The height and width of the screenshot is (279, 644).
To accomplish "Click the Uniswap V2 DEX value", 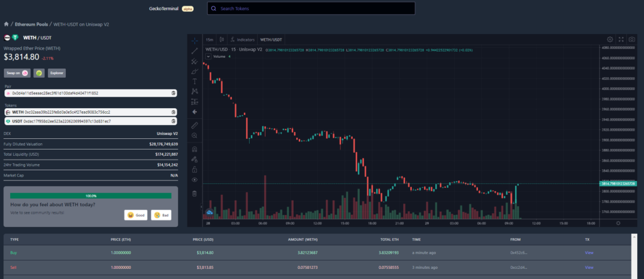I will coord(167,134).
